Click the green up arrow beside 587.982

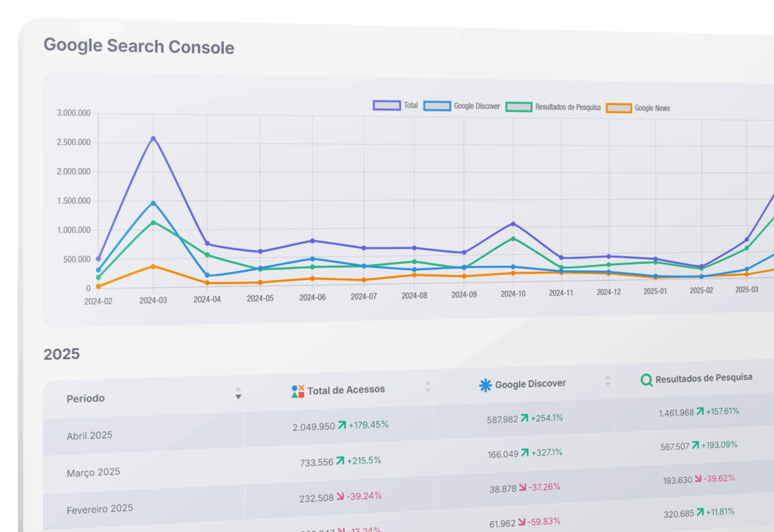525,418
